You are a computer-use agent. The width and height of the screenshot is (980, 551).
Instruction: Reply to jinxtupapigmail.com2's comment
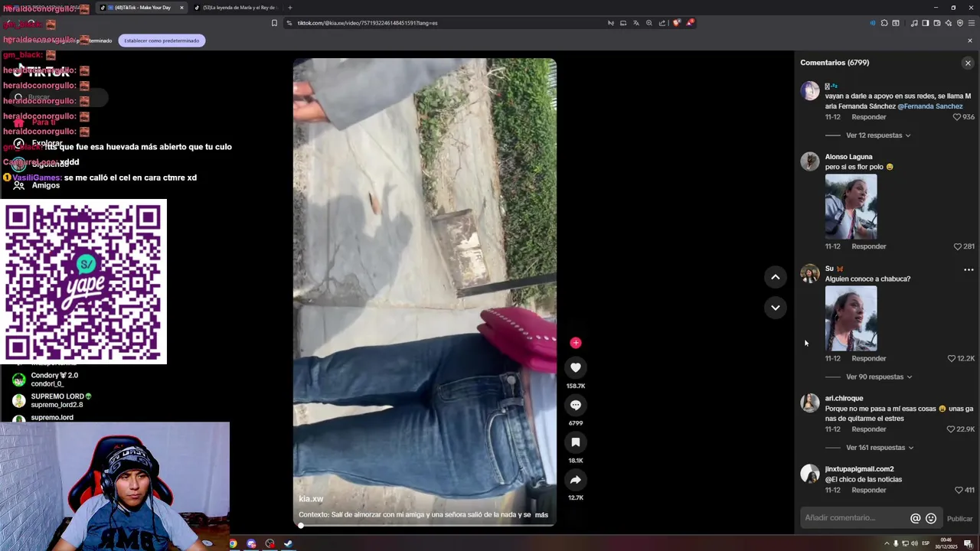(x=869, y=490)
